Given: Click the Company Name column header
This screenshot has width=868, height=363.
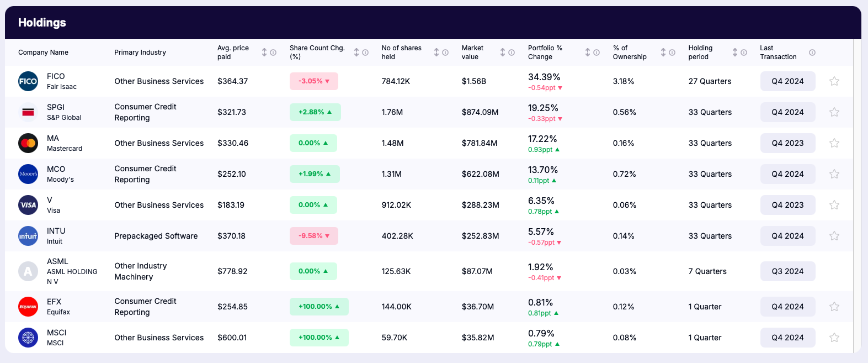Looking at the screenshot, I should point(43,52).
